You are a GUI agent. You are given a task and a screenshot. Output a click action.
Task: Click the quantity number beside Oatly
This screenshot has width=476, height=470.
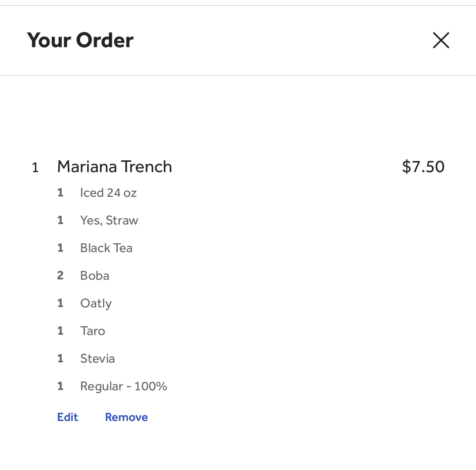[x=60, y=303]
